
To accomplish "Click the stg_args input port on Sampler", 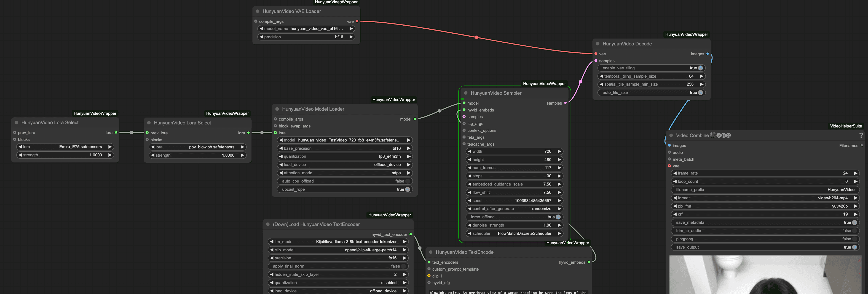I will (464, 123).
